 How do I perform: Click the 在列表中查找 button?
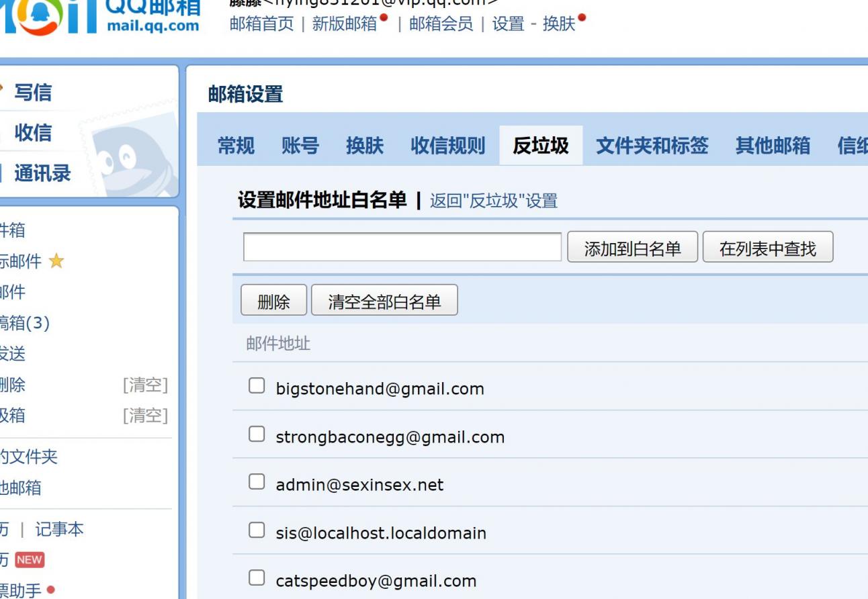767,248
